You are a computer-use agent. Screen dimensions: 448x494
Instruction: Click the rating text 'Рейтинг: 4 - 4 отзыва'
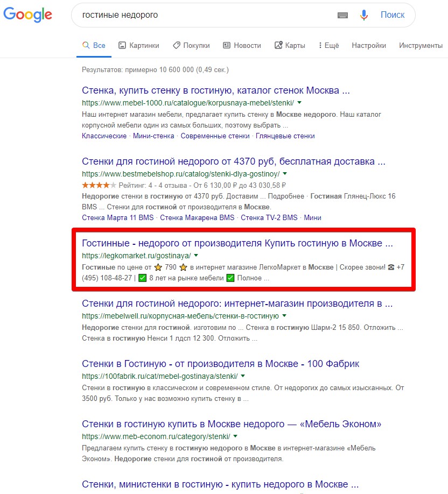pyautogui.click(x=152, y=185)
